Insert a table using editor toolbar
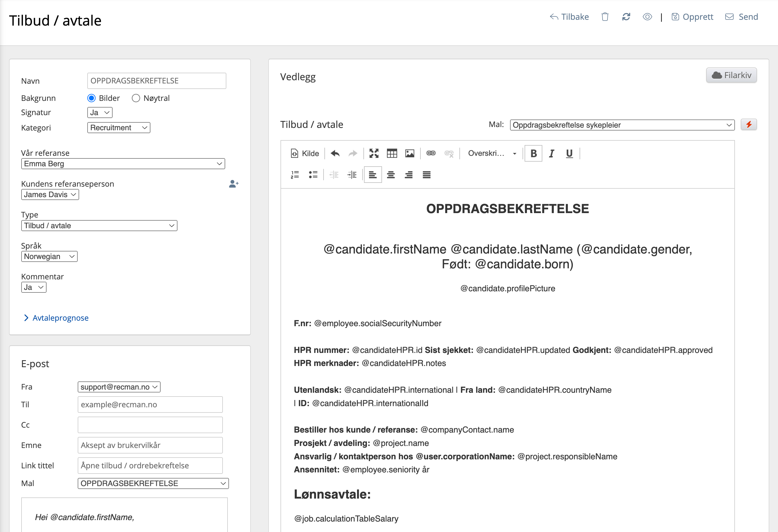Image resolution: width=778 pixels, height=532 pixels. (392, 153)
